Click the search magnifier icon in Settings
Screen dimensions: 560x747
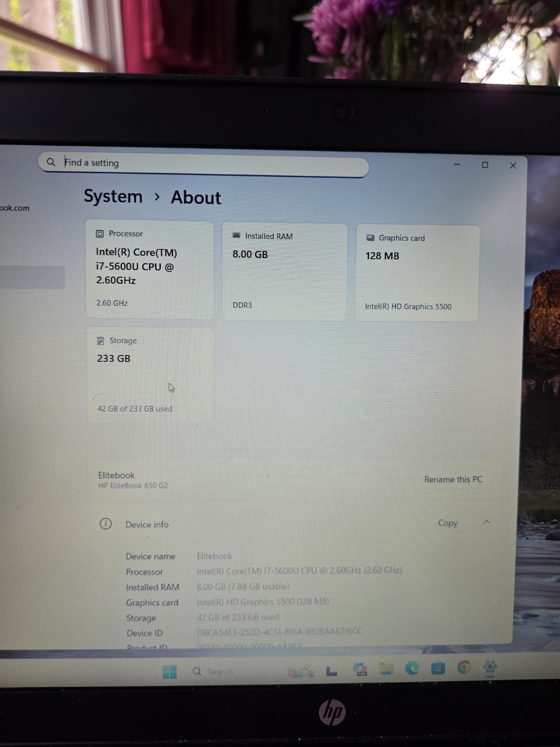(x=51, y=162)
